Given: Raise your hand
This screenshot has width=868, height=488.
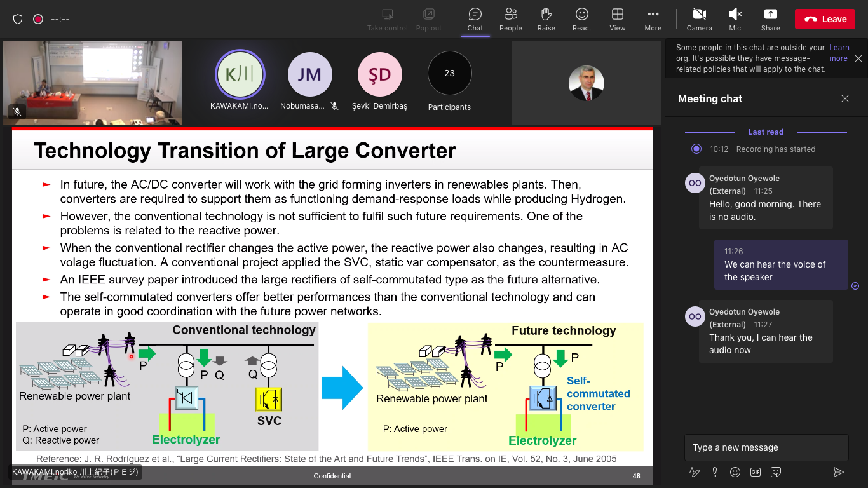Looking at the screenshot, I should 546,19.
